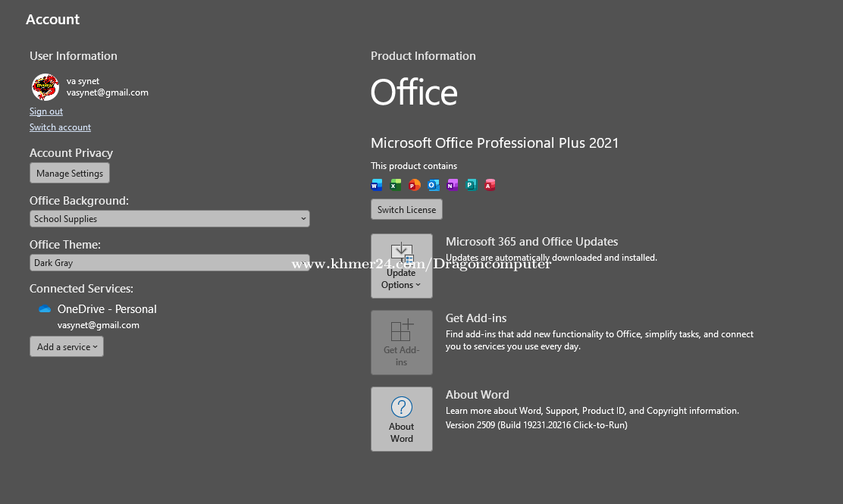The width and height of the screenshot is (843, 504).
Task: Expand the Add a service menu
Action: point(67,347)
